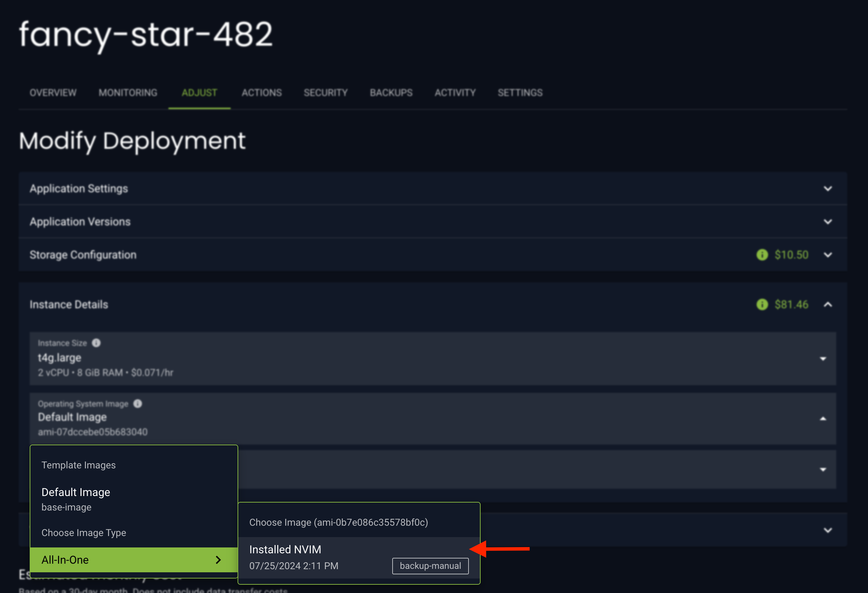Click the backup-manual tag
This screenshot has width=868, height=593.
430,566
